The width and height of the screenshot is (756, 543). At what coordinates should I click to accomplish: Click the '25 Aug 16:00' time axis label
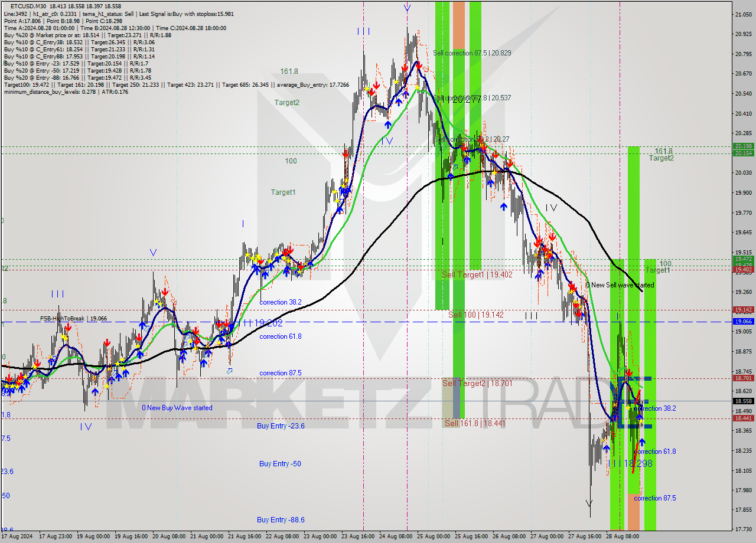coord(471,537)
